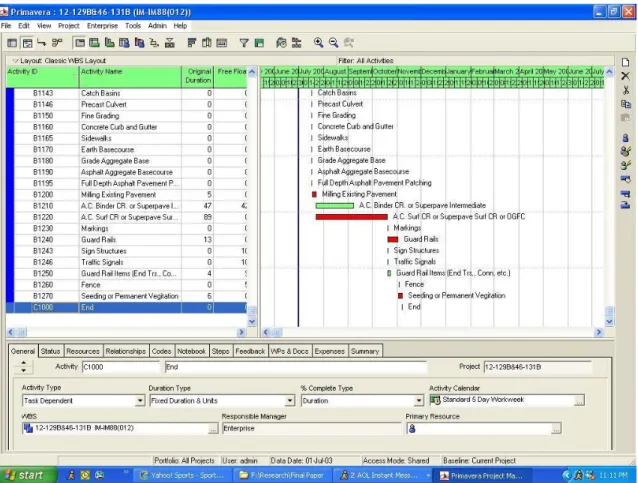This screenshot has width=638, height=483.
Task: Zoom out the Gantt timescale
Action: click(334, 43)
